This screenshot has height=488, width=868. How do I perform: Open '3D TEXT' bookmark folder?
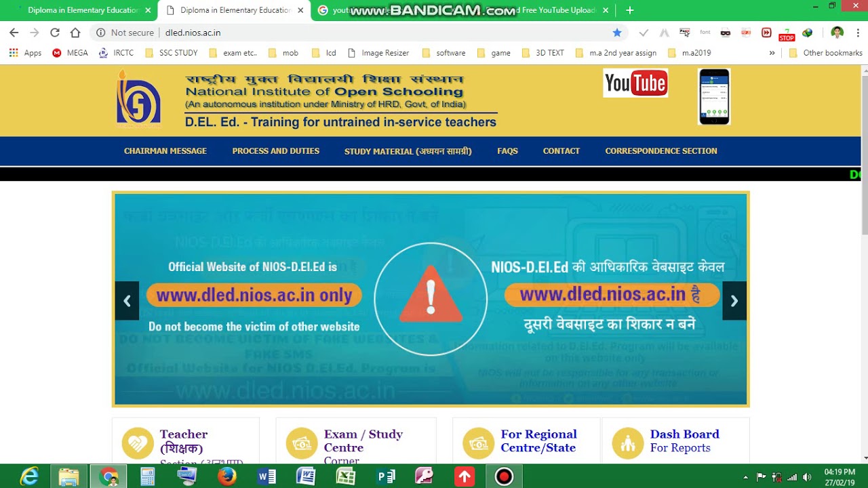(x=542, y=52)
